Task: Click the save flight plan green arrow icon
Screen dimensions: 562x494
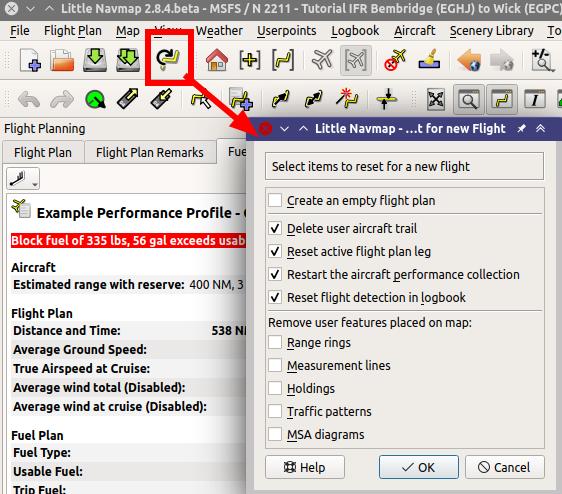Action: 95,60
